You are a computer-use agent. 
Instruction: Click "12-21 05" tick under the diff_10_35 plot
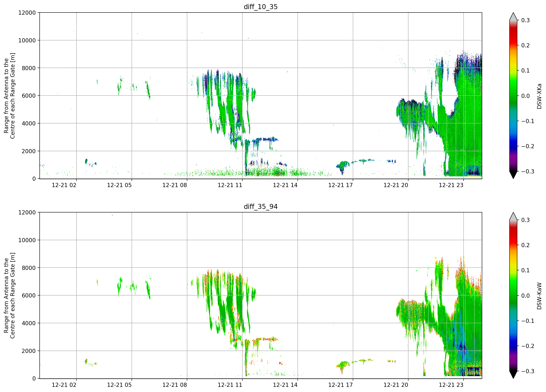click(x=120, y=185)
